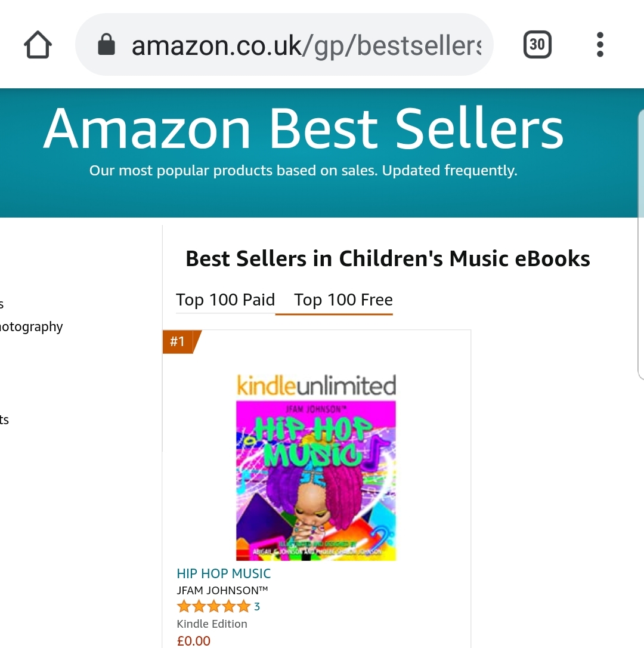Click the Best Sellers in Children's Music eBooks heading
644x648 pixels.
[x=388, y=258]
